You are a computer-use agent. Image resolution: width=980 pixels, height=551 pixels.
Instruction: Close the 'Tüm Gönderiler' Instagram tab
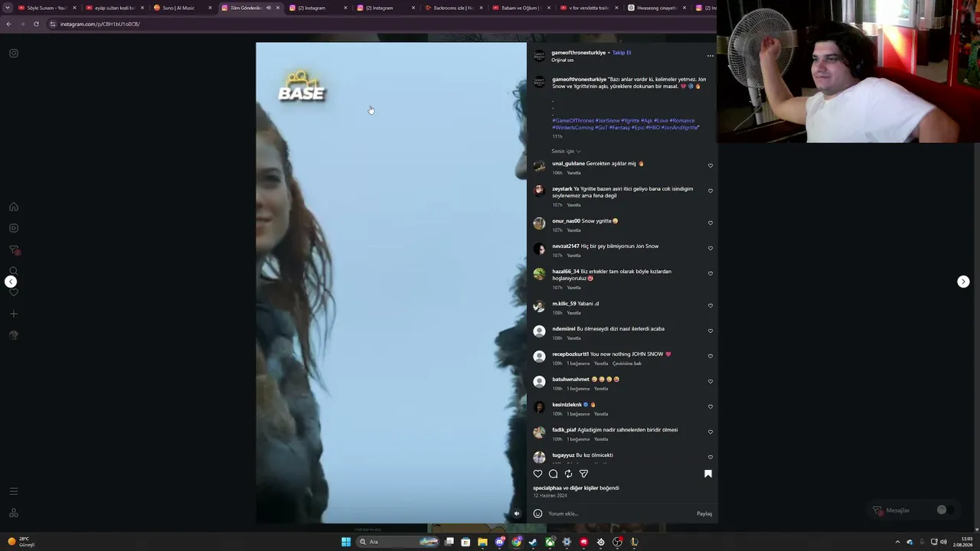(277, 8)
